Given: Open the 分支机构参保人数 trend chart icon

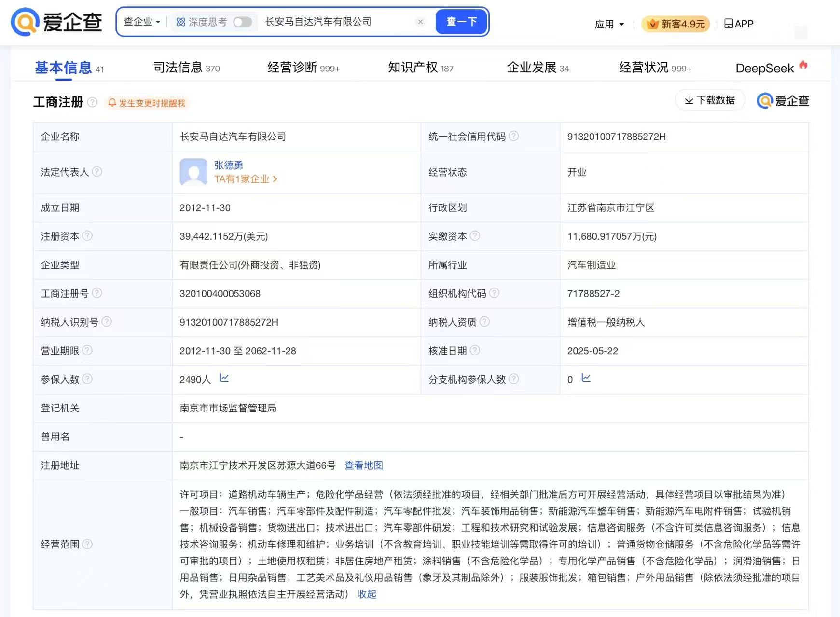Looking at the screenshot, I should (586, 378).
